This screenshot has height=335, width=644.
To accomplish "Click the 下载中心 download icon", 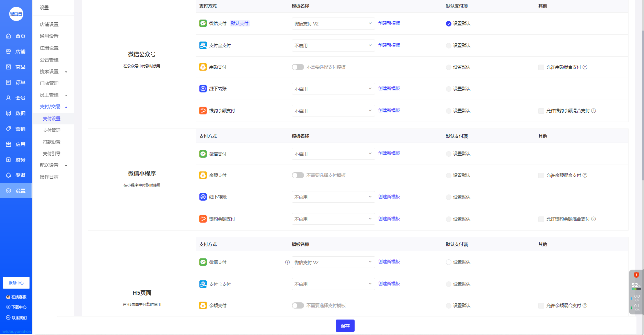I will 8,307.
